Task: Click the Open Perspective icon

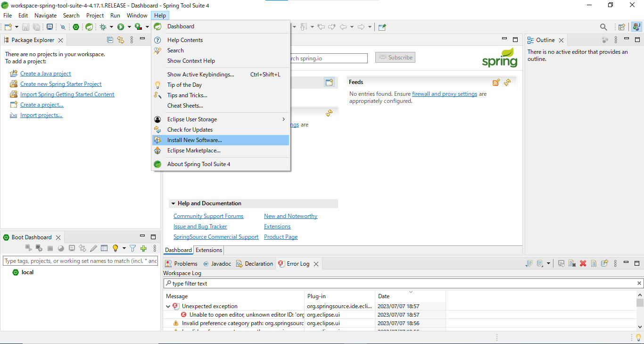Action: click(622, 27)
